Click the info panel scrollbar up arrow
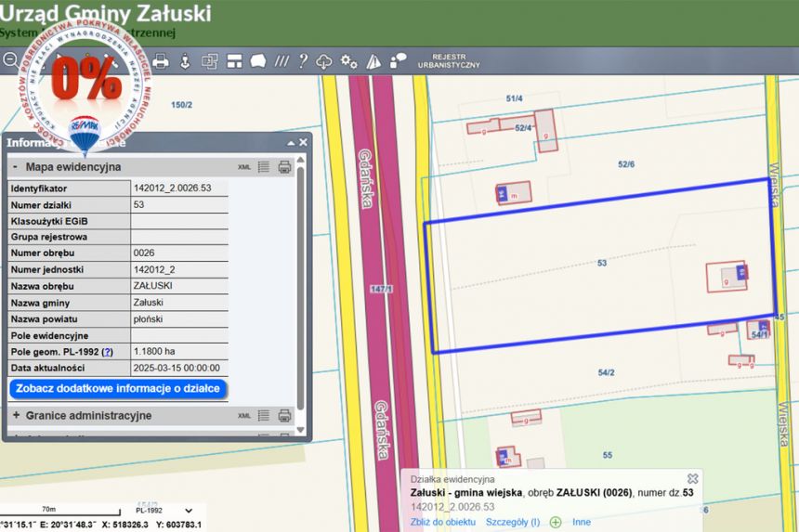799x532 pixels. pos(301,161)
